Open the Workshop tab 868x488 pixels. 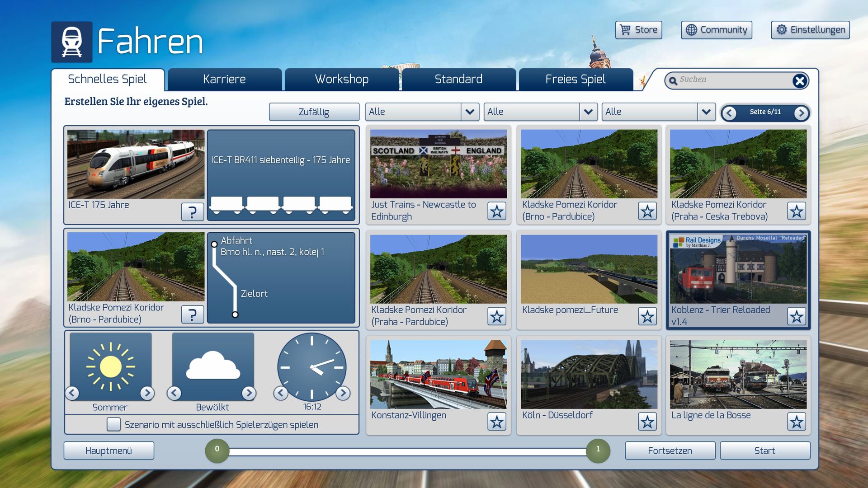(x=341, y=80)
